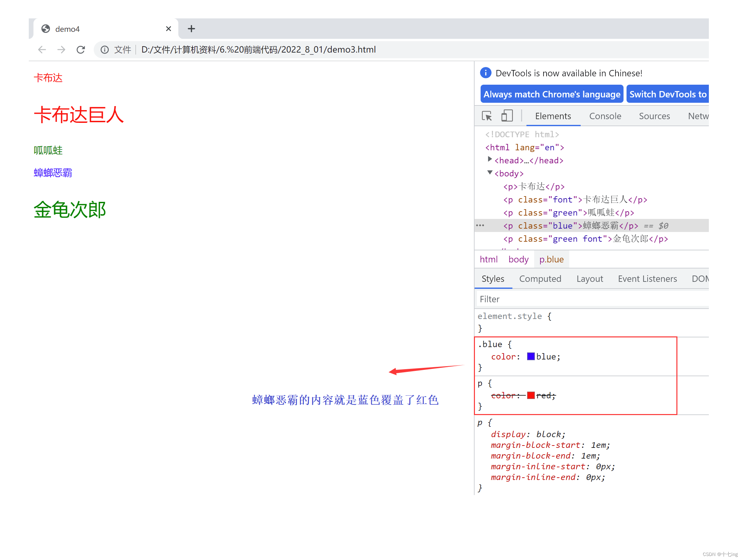Open the Sources tab
The width and height of the screenshot is (743, 560).
tap(654, 116)
